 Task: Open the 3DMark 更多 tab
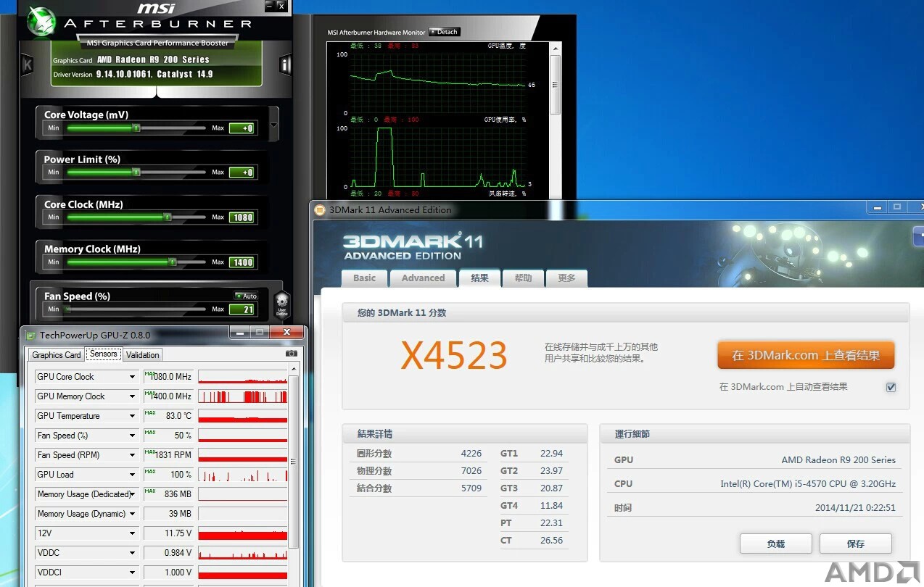tap(566, 278)
